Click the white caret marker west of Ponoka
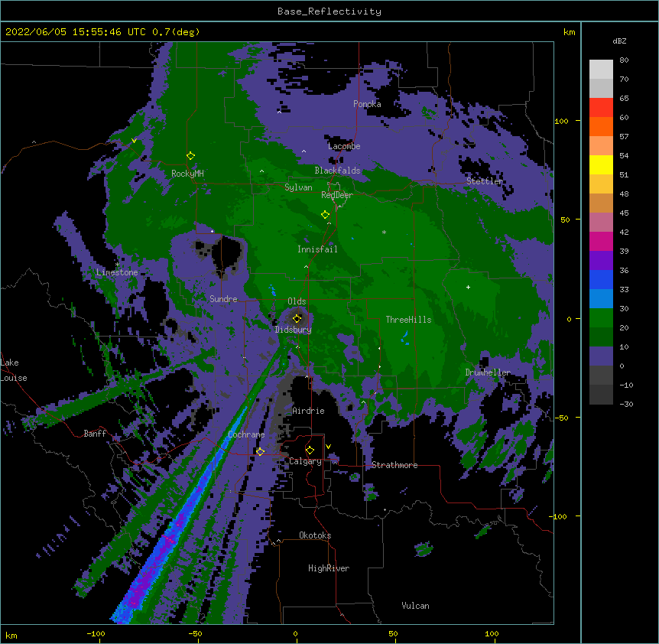Screen dimensions: 659x644 [280, 112]
